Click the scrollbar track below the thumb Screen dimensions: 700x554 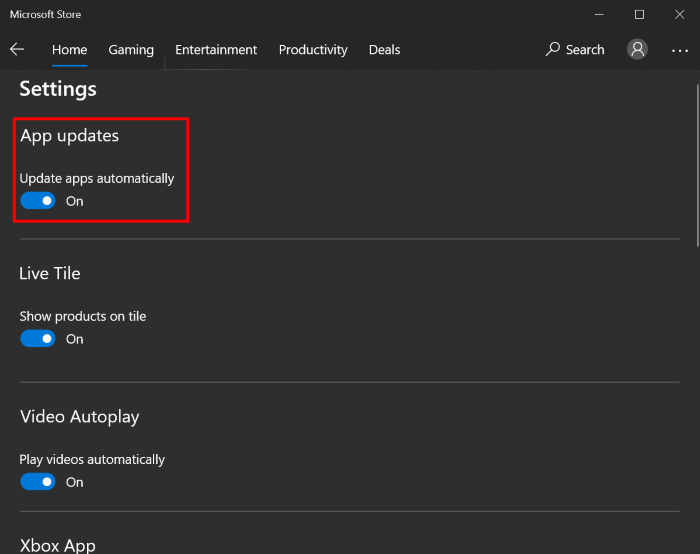(696, 400)
